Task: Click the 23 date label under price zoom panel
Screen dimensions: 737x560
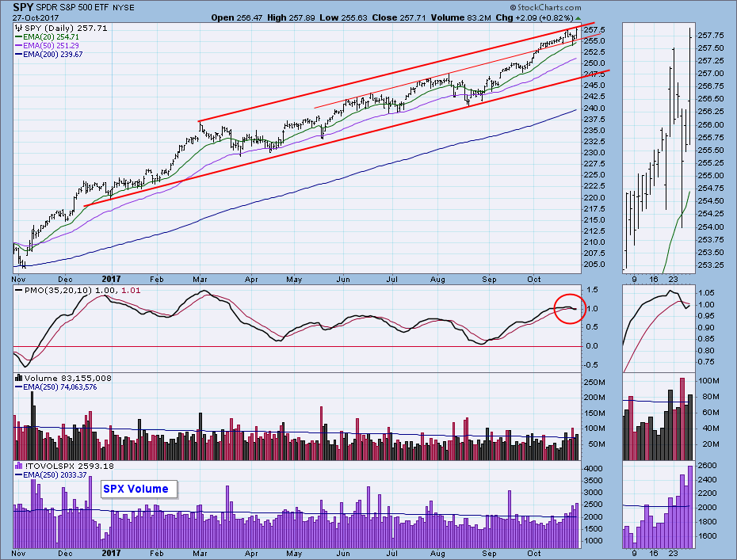Action: [674, 280]
